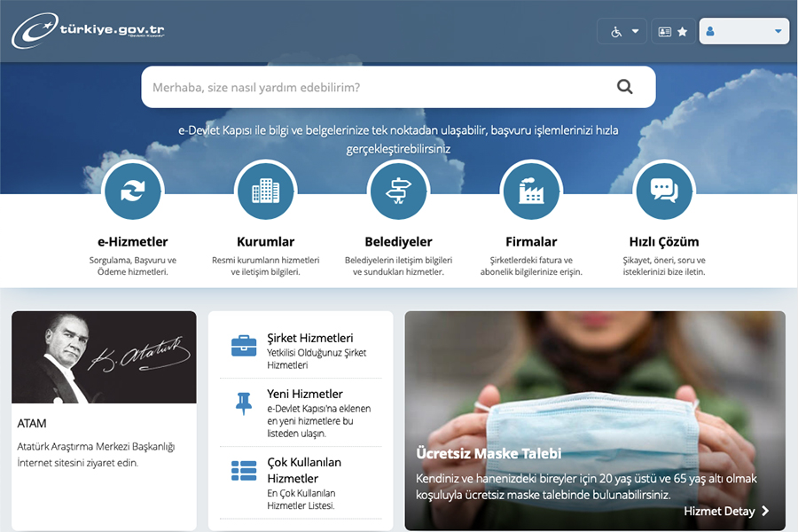
Task: Open the accessibility options dropdown
Action: coord(623,32)
